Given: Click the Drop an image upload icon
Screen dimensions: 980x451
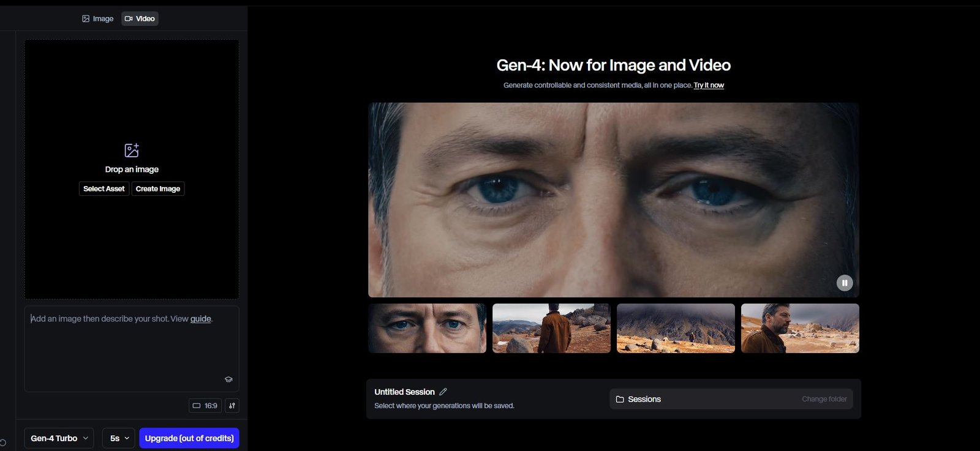Looking at the screenshot, I should click(x=132, y=150).
